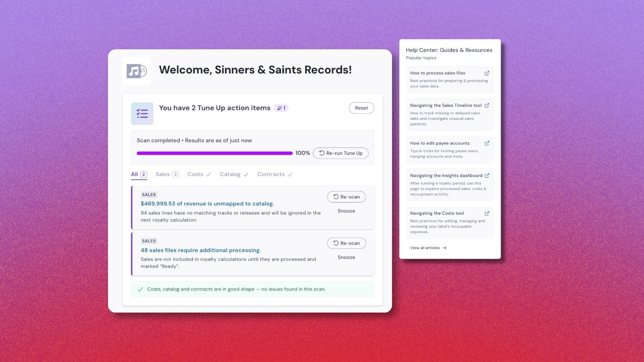644x362 pixels.
Task: Snooze the unmapped revenue action item
Action: coord(346,211)
